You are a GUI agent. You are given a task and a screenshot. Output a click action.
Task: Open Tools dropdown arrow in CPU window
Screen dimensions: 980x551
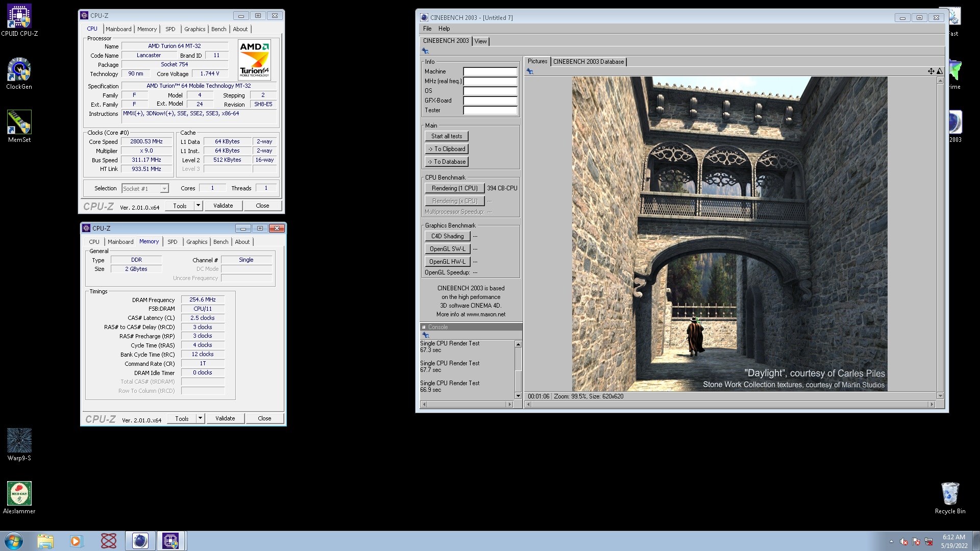coord(199,206)
